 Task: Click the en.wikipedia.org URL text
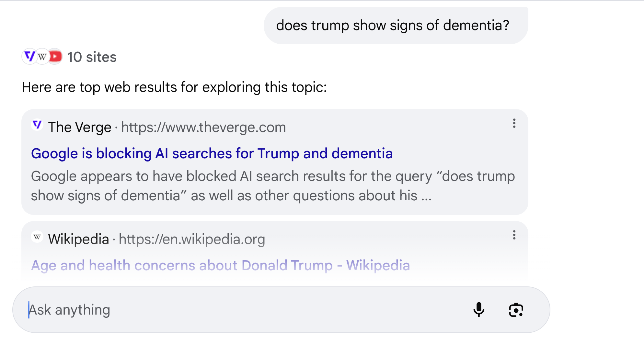tap(192, 239)
